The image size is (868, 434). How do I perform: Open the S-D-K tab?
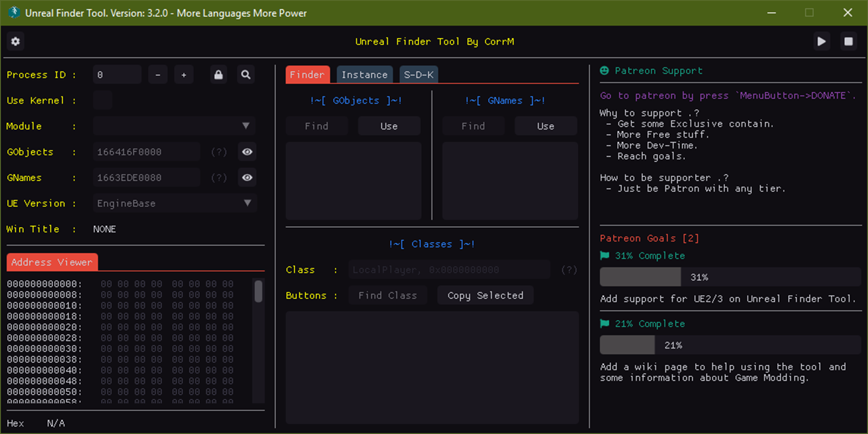(418, 75)
